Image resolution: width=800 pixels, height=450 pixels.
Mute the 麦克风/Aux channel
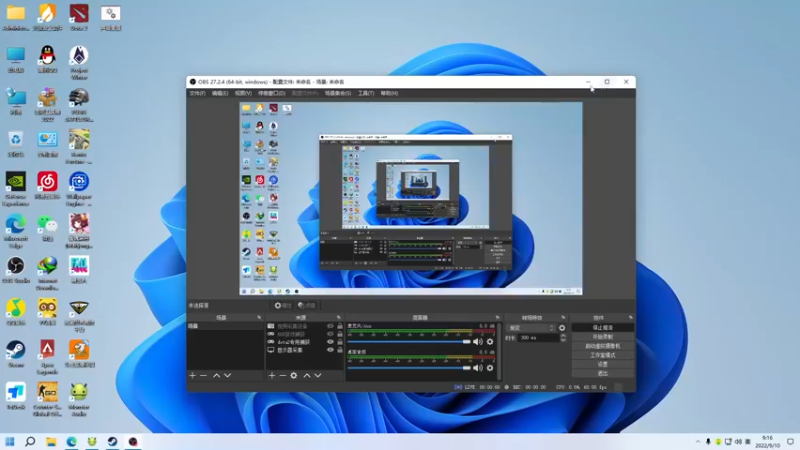click(478, 342)
